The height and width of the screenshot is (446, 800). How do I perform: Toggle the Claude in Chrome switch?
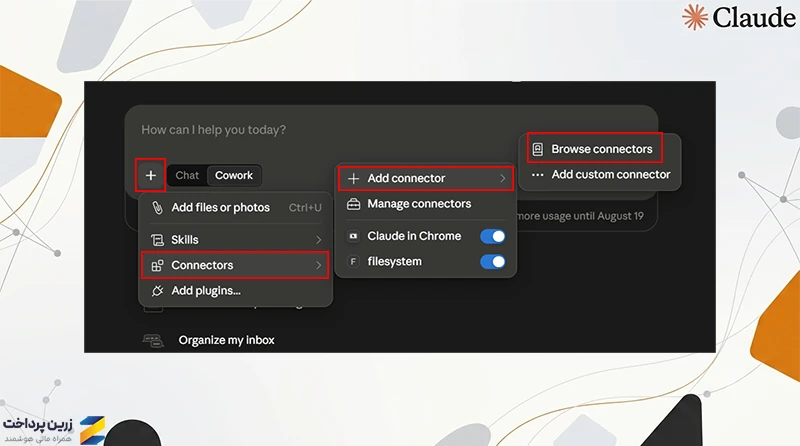coord(493,236)
